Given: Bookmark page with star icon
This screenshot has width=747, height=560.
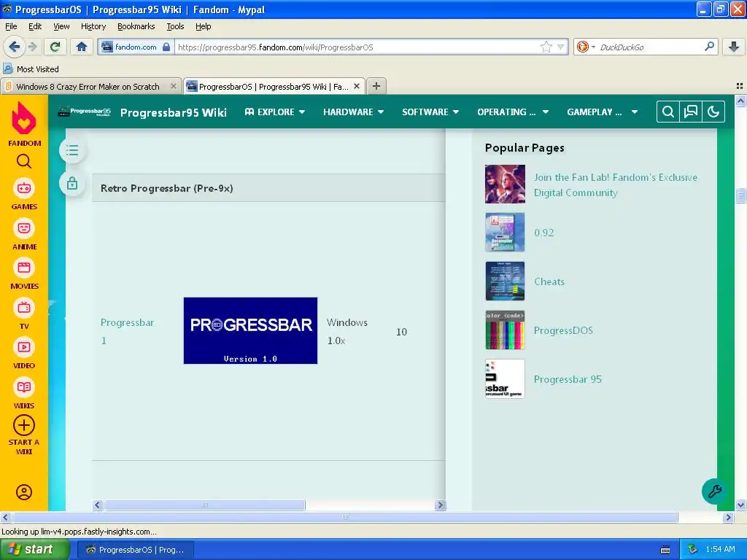Looking at the screenshot, I should 546,47.
